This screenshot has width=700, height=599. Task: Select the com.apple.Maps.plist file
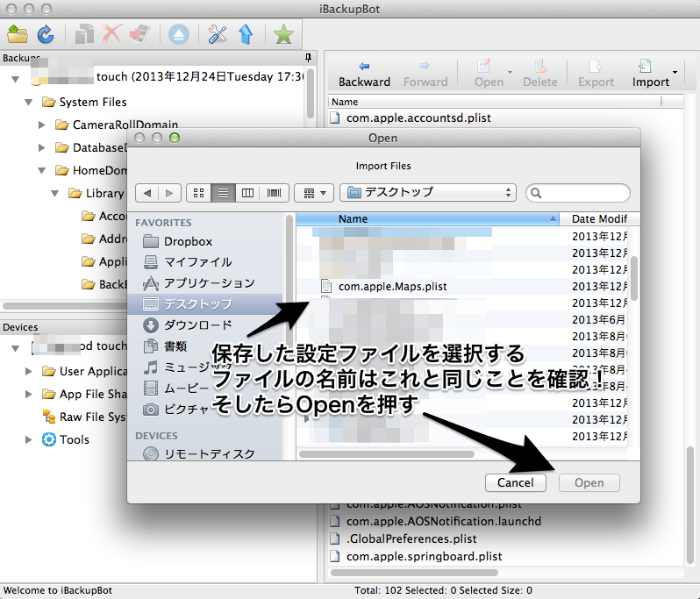pyautogui.click(x=384, y=286)
